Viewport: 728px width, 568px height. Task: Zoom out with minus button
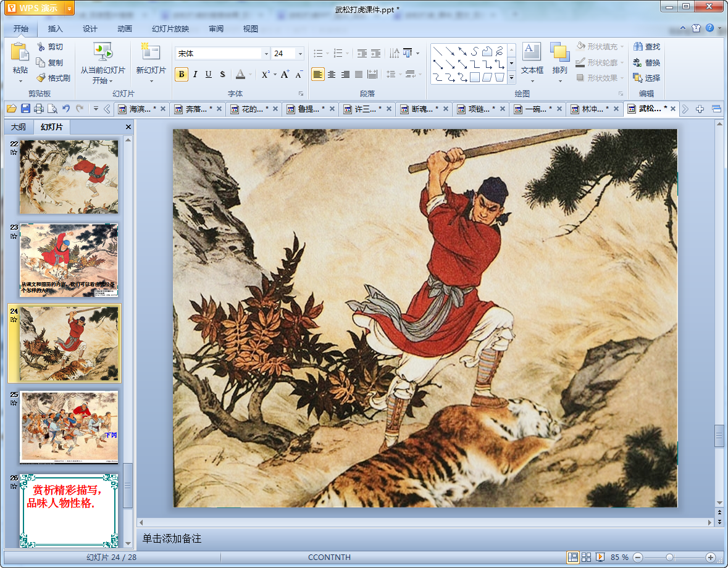pyautogui.click(x=638, y=557)
